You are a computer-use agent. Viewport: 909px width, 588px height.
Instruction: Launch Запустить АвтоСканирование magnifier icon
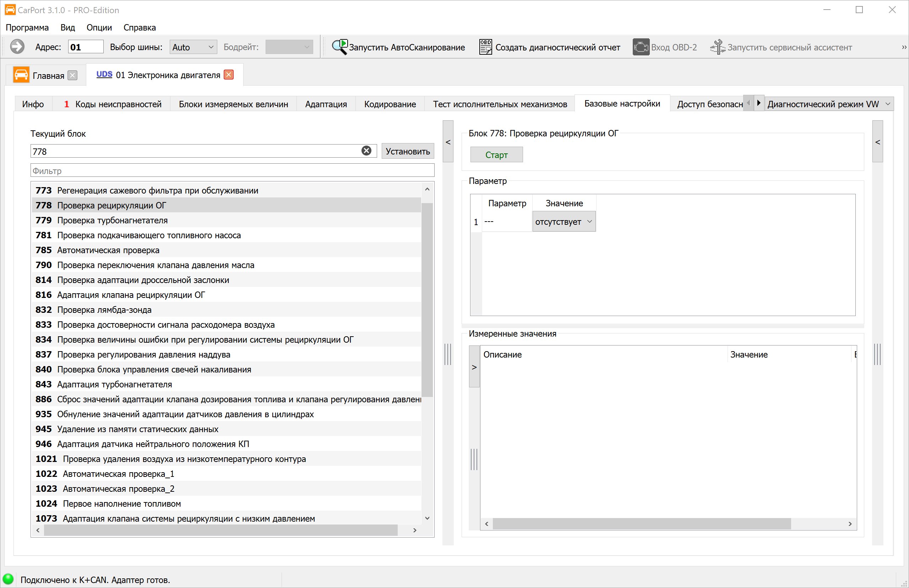[339, 47]
